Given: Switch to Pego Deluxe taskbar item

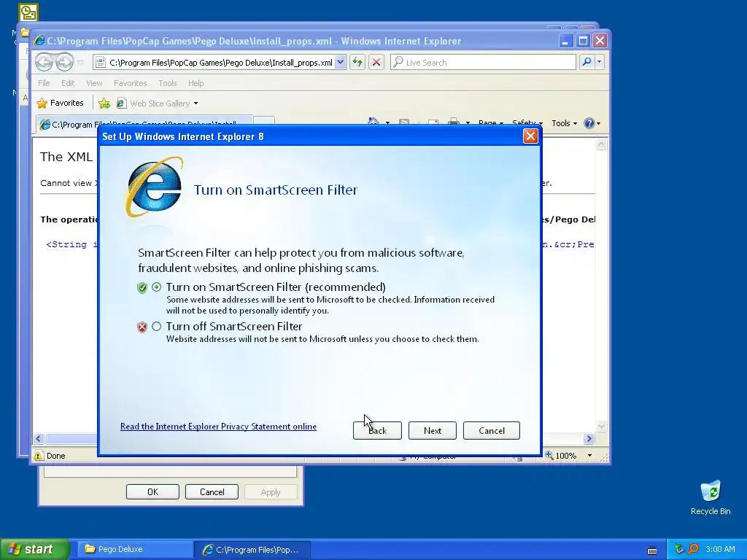Looking at the screenshot, I should tap(134, 549).
